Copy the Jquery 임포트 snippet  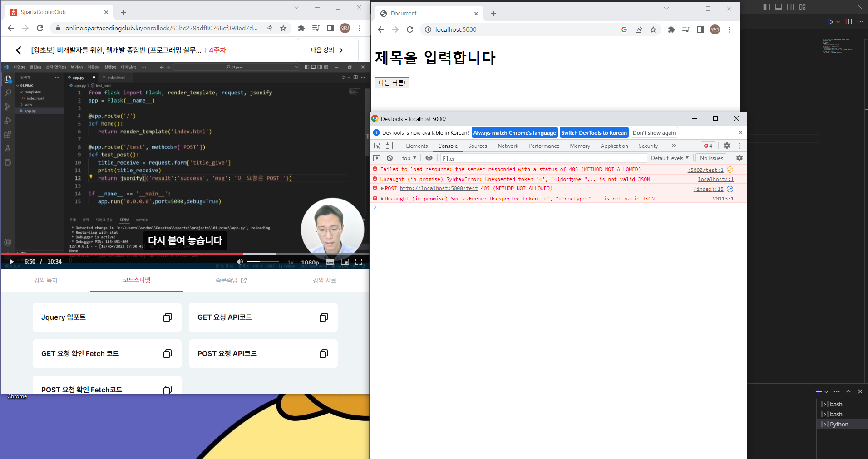[168, 317]
